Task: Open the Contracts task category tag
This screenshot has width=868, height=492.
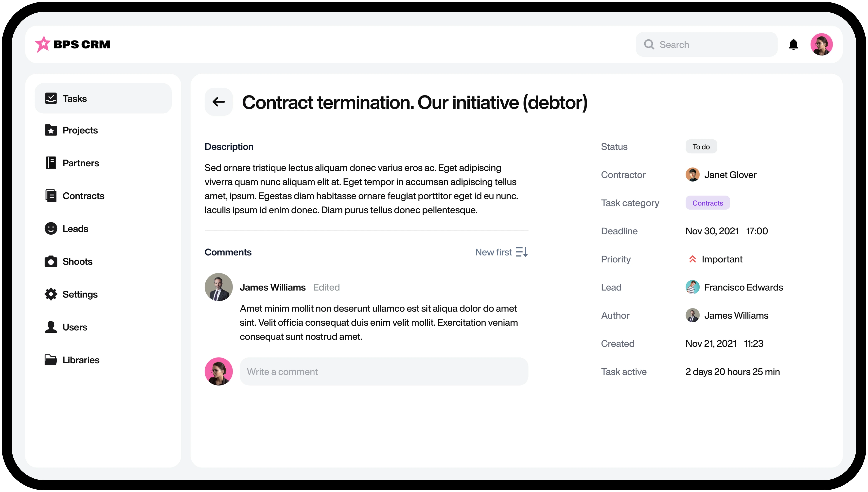Action: pos(707,203)
